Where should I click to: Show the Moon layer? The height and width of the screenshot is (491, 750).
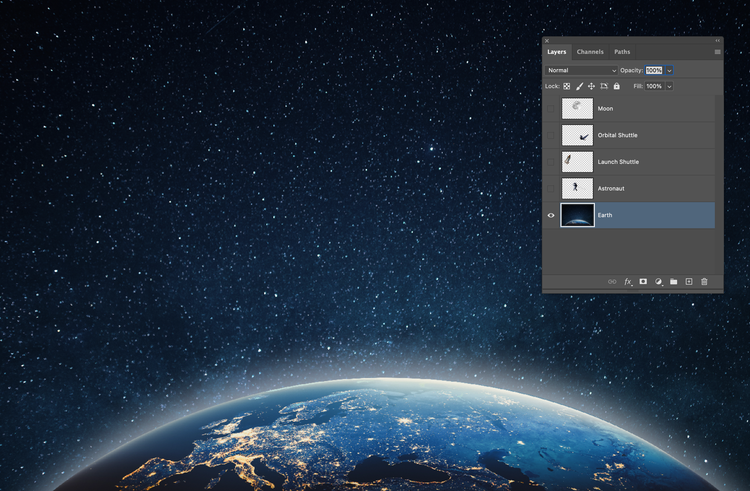551,108
